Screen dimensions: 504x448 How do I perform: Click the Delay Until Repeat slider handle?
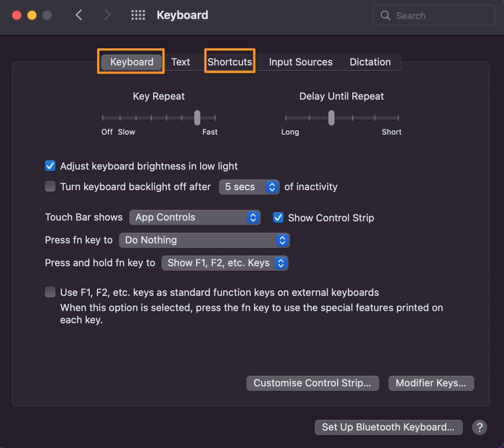pyautogui.click(x=331, y=118)
